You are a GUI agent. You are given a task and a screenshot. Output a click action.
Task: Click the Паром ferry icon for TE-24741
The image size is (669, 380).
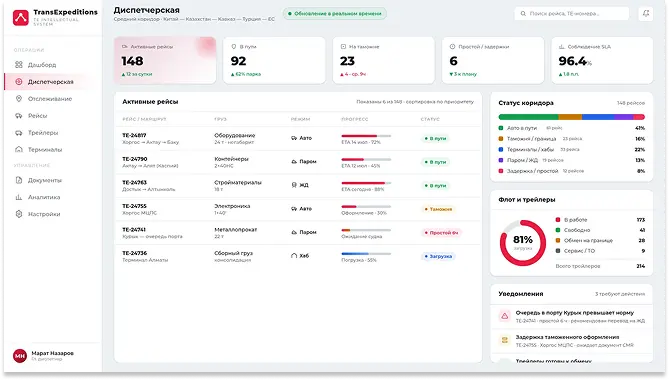click(x=294, y=232)
